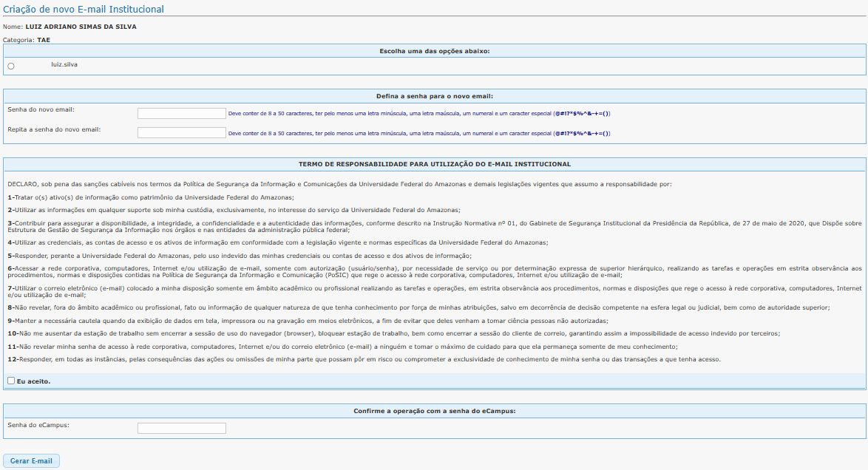Screen dimensions: 868x470
Task: Click the password rule hint beside first password box
Action: 419,114
